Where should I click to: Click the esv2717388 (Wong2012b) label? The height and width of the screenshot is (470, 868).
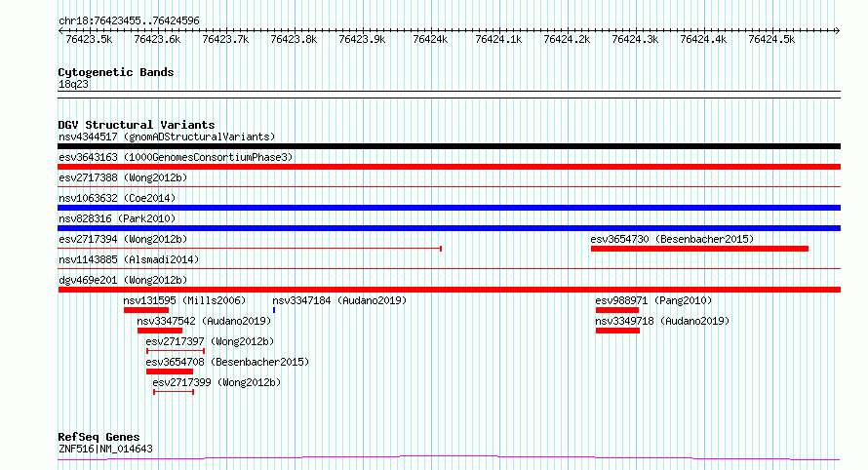coord(123,177)
